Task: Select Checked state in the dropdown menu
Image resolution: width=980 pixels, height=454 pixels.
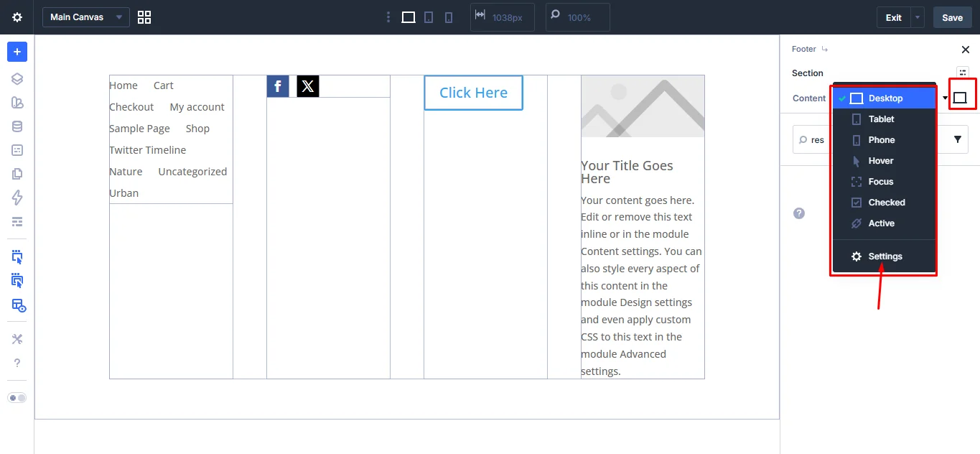Action: tap(884, 203)
